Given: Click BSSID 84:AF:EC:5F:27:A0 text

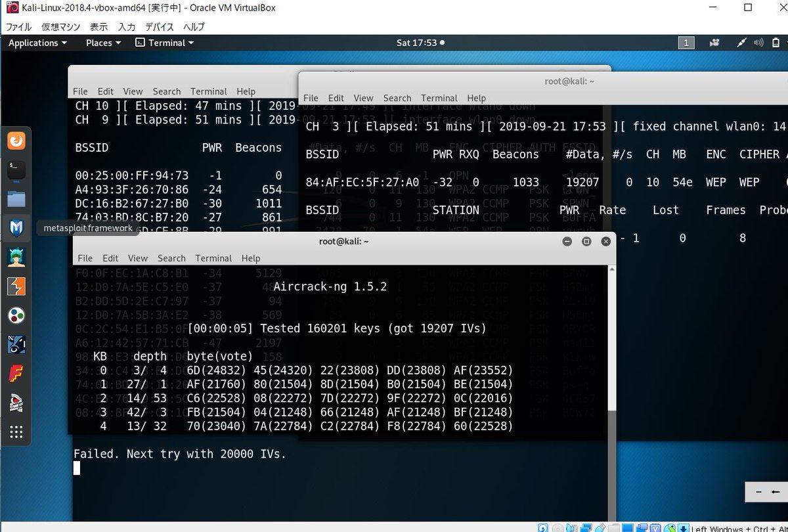Looking at the screenshot, I should 363,182.
